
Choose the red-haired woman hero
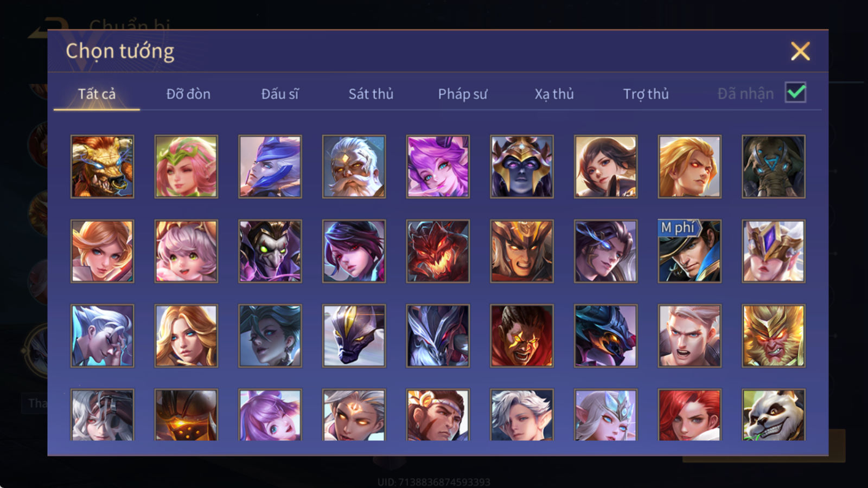coord(690,415)
